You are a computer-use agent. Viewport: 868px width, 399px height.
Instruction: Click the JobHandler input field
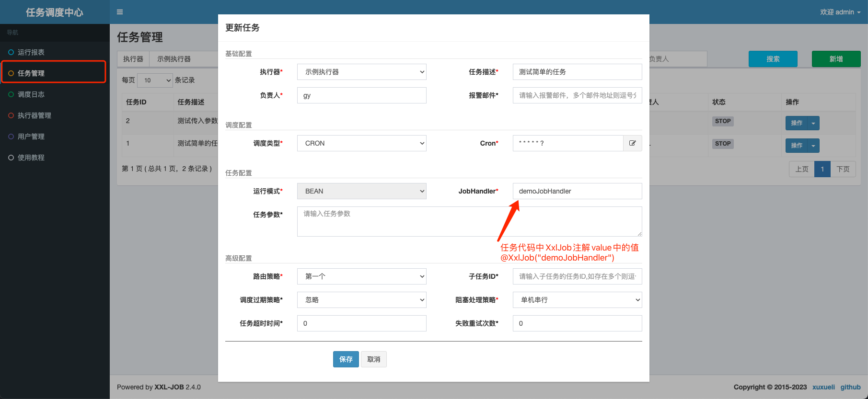[577, 191]
